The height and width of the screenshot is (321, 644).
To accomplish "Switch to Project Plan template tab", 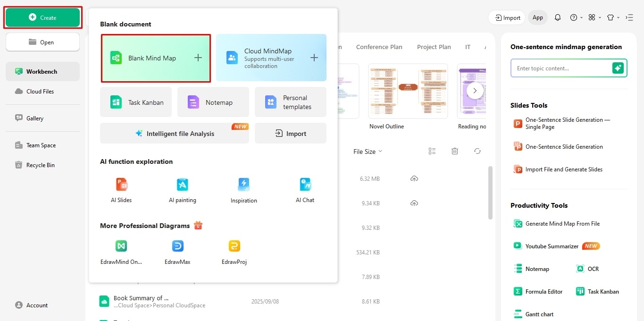I will coord(434,47).
